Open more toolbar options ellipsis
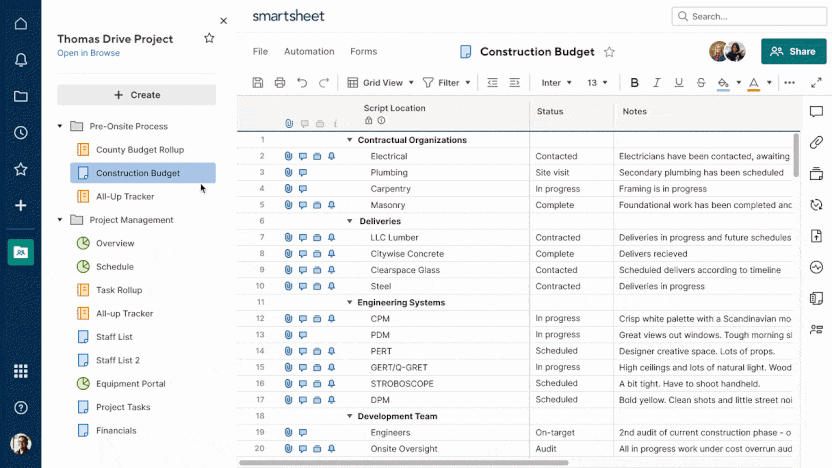This screenshot has height=468, width=832. (x=790, y=82)
